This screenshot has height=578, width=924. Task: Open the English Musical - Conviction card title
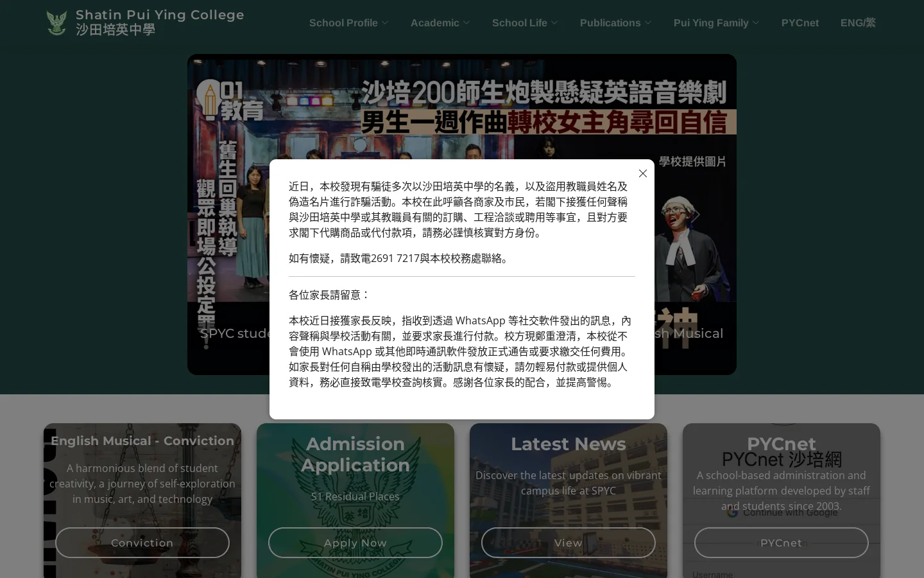click(142, 441)
